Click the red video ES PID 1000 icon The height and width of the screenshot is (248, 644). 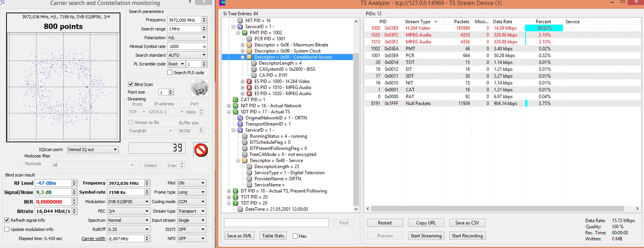coord(249,81)
